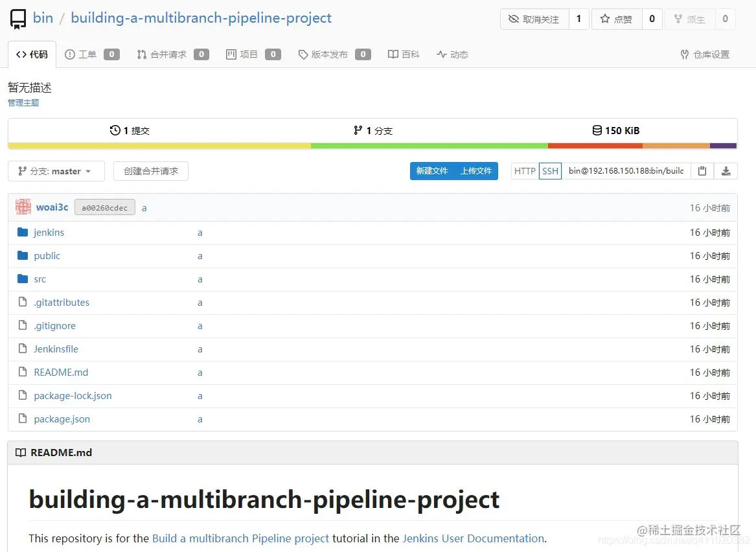Click the .gitignore file icon

(x=22, y=325)
